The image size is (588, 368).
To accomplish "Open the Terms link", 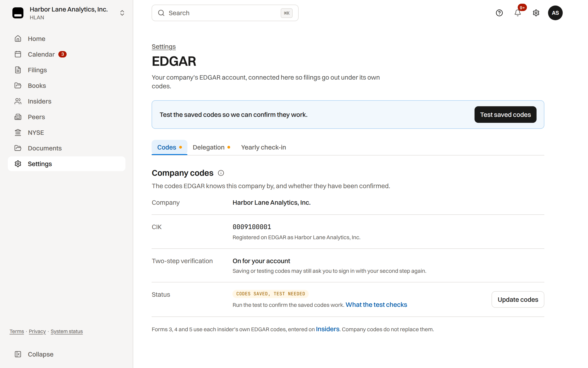I will [x=17, y=331].
